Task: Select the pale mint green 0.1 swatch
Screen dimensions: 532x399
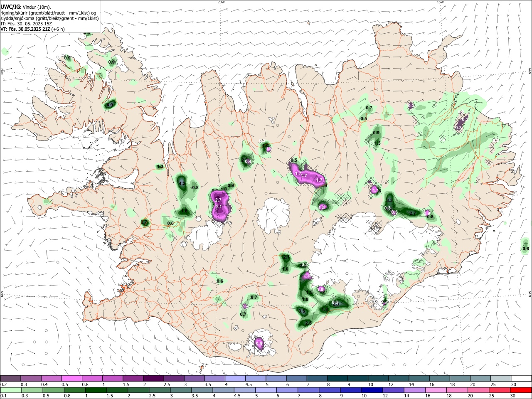Action: [x=11, y=390]
